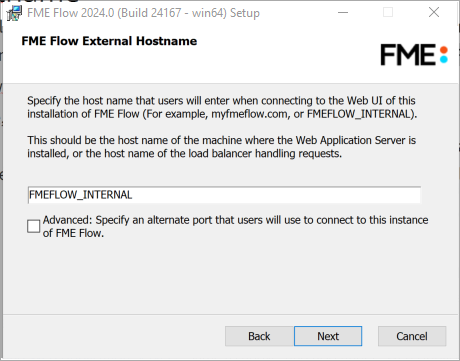Screen dimensions: 460x361
Task: Click the paragraph about the Web Application Server
Action: pyautogui.click(x=221, y=147)
